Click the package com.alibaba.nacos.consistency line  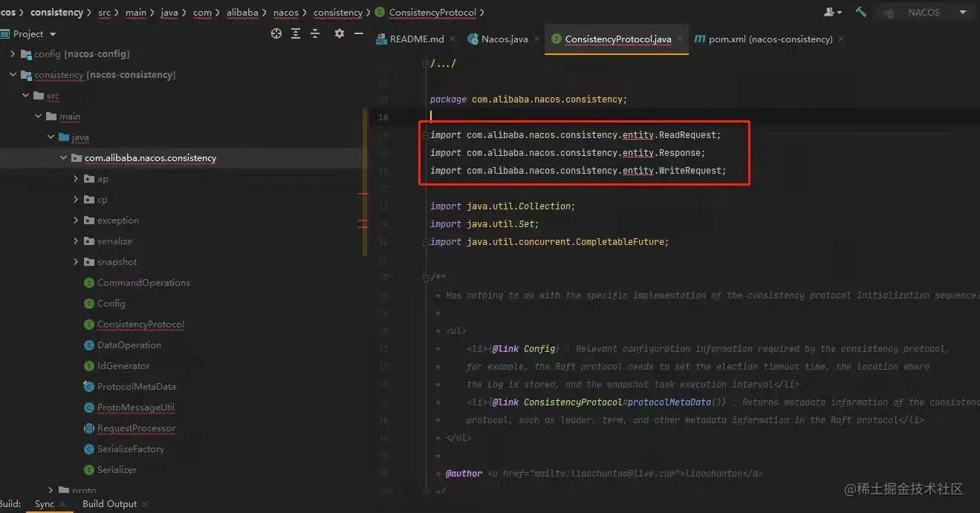tap(528, 99)
